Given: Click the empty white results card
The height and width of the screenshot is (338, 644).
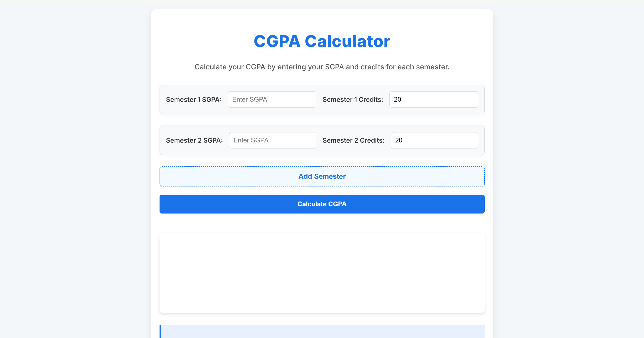Looking at the screenshot, I should coord(322,273).
